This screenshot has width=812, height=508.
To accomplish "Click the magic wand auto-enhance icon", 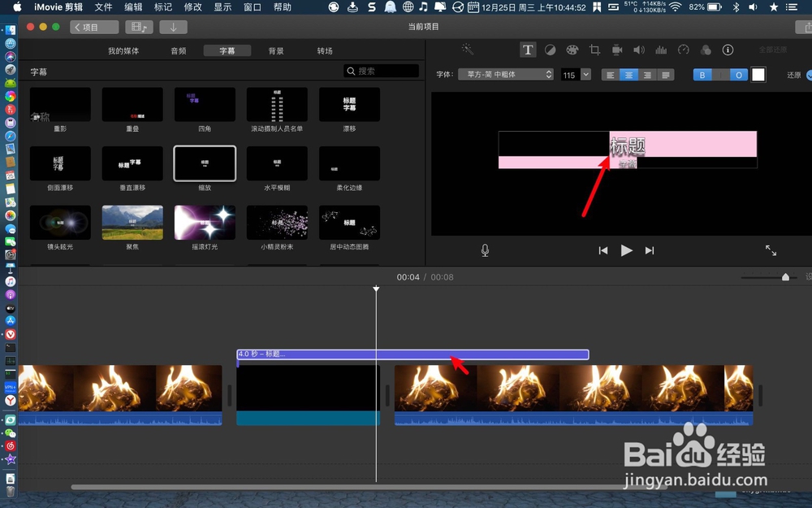I will click(467, 50).
